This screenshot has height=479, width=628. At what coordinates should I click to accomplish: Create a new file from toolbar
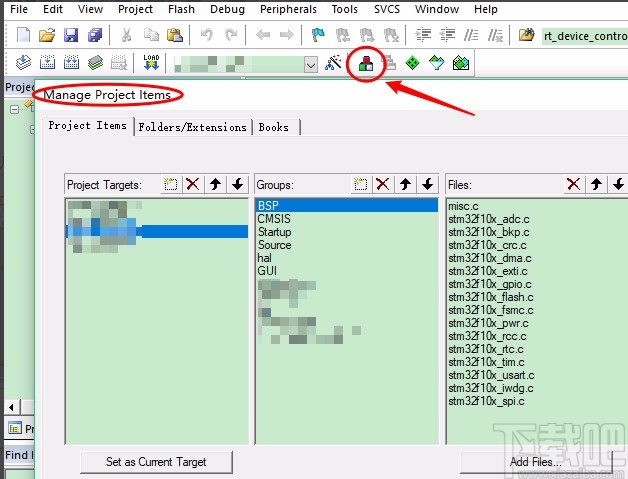23,35
